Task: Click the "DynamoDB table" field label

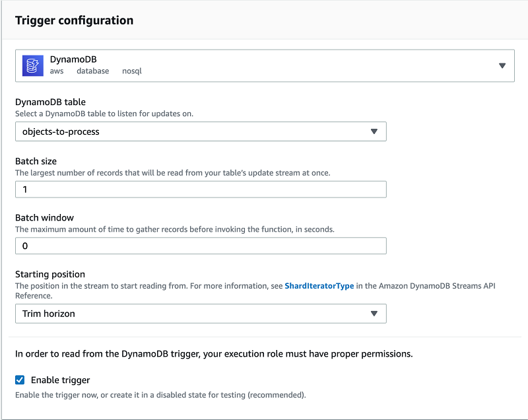Action: pos(50,102)
